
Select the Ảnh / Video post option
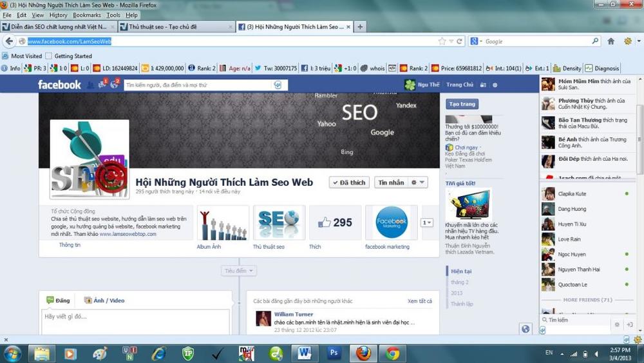(x=104, y=300)
